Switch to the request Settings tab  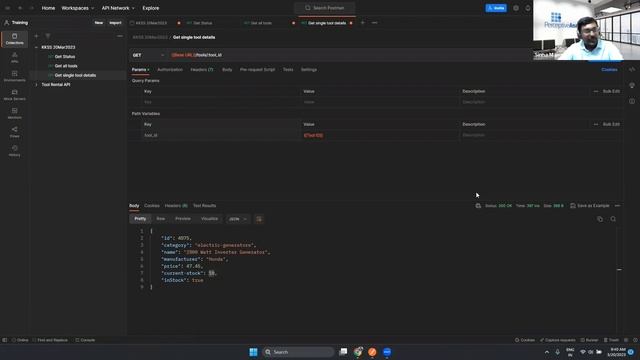(x=309, y=70)
